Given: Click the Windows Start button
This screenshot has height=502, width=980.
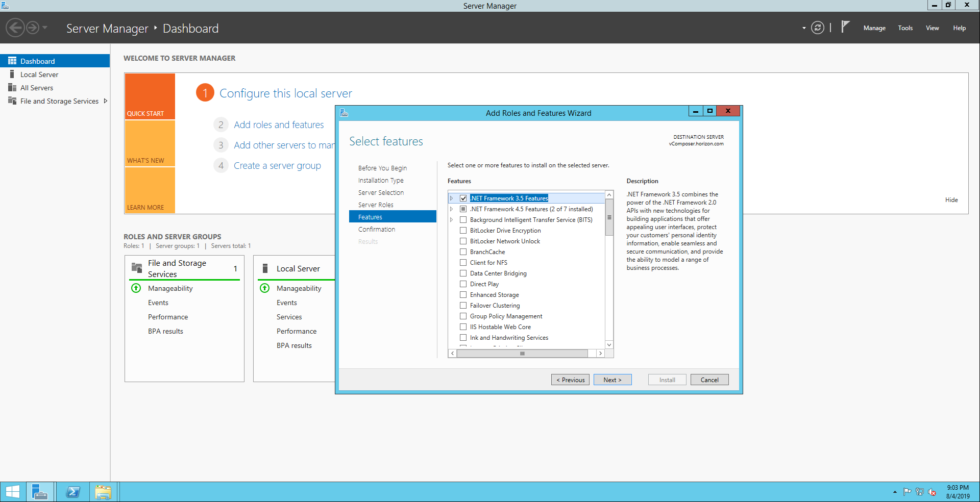Looking at the screenshot, I should [x=12, y=492].
